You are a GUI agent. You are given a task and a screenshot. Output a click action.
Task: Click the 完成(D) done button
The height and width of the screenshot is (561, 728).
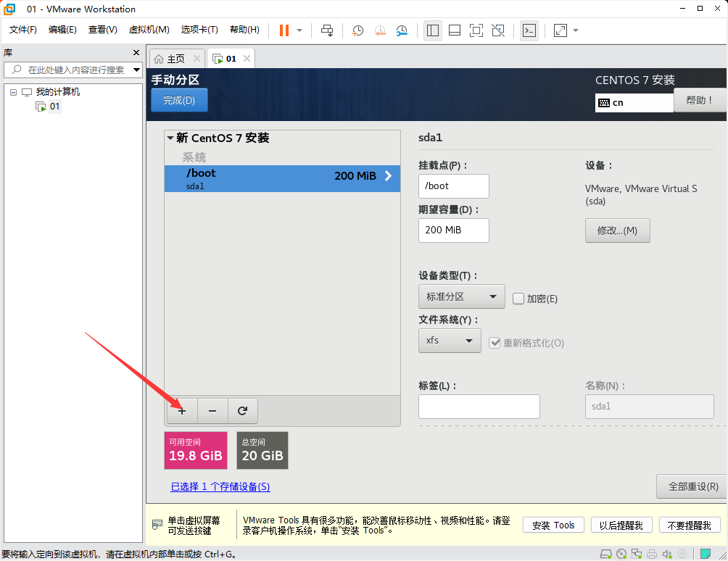click(x=179, y=100)
